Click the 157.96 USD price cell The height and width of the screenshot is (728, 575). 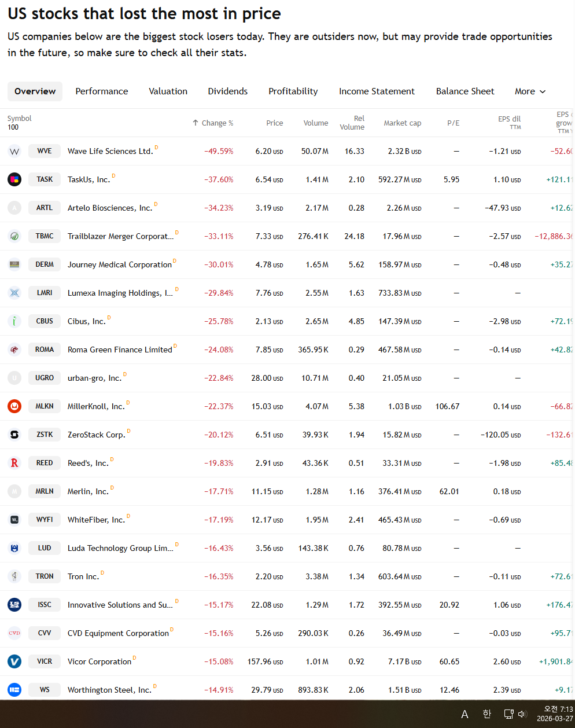(266, 661)
